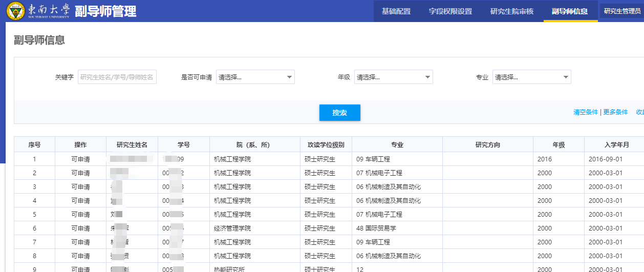Click the 可申请 action in row 1
The height and width of the screenshot is (272, 644).
pos(80,159)
